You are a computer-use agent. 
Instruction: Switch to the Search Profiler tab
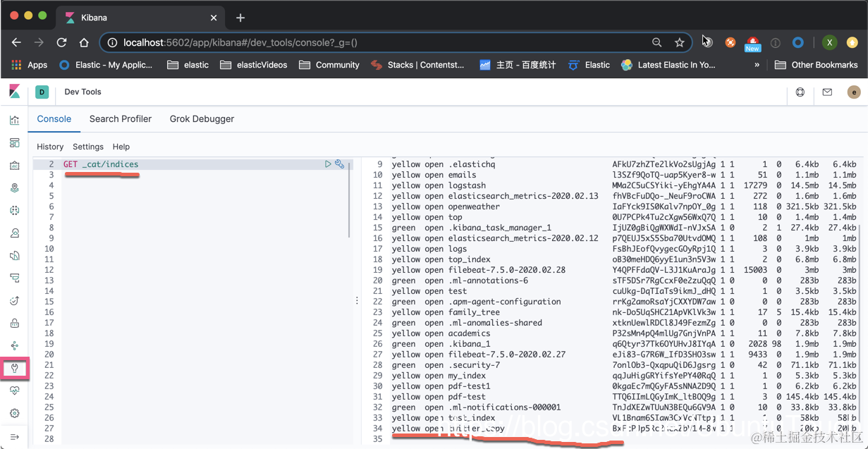point(121,118)
